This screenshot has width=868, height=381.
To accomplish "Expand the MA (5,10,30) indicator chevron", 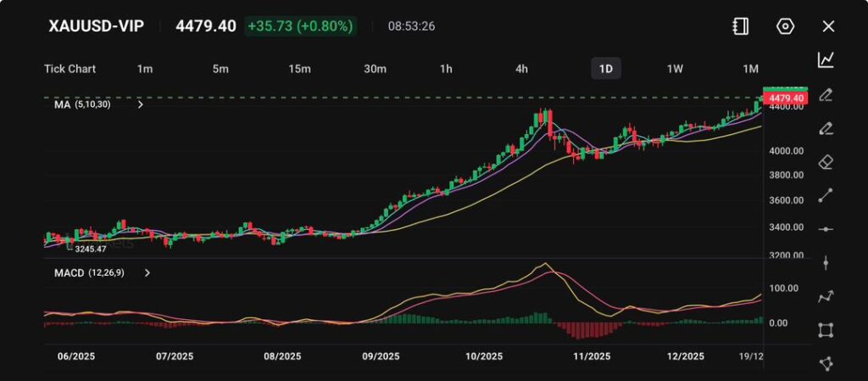I will point(140,105).
